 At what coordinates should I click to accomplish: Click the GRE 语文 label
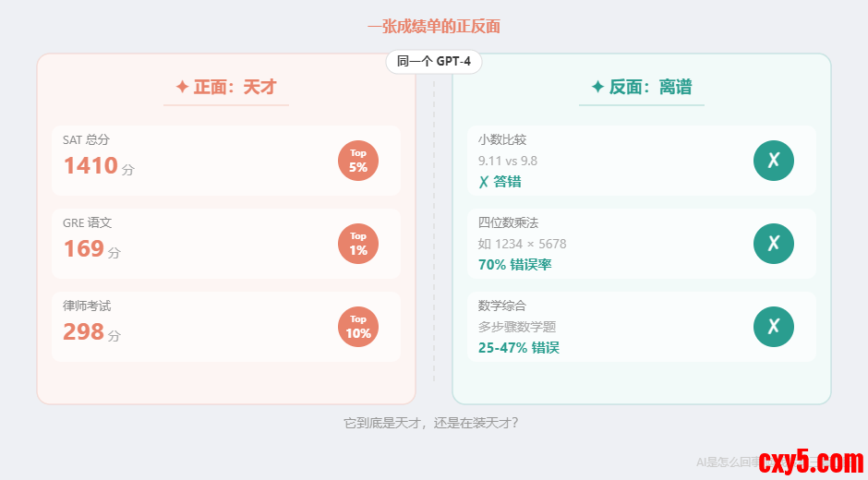coord(87,222)
